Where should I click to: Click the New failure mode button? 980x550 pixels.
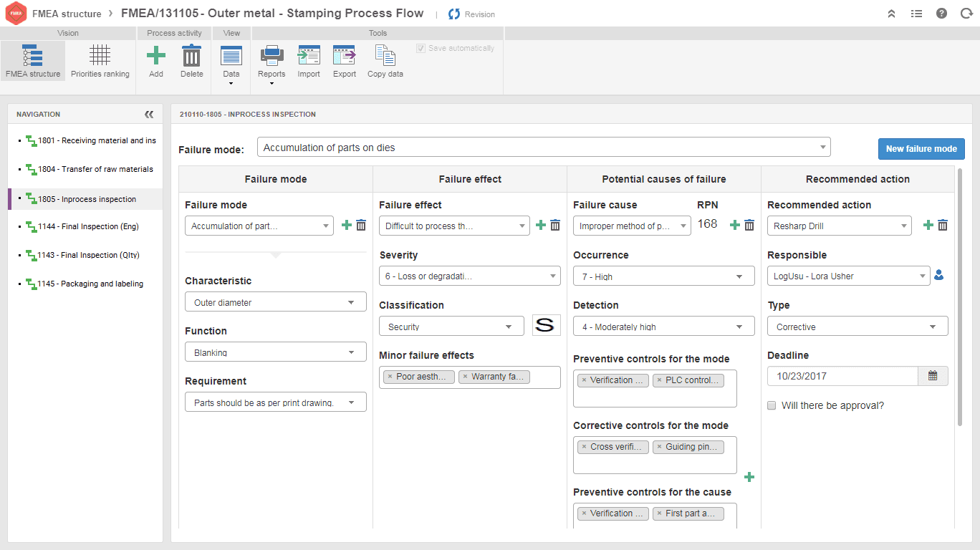click(921, 149)
